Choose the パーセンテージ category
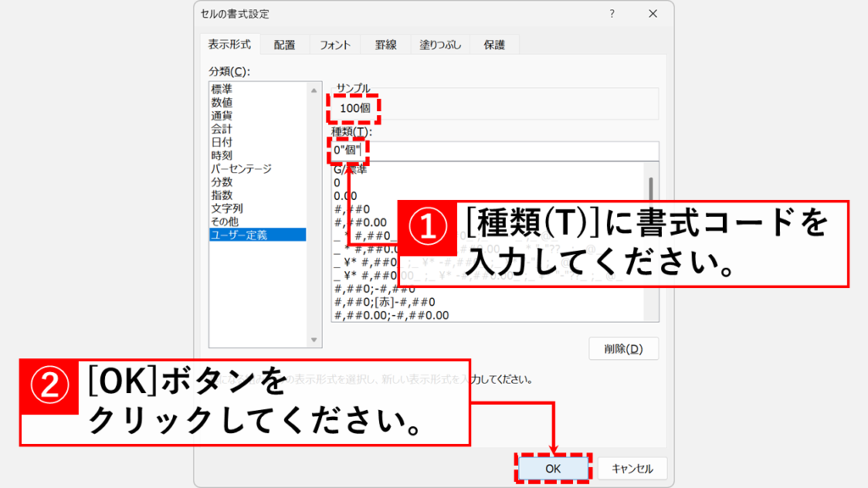The image size is (868, 488). coord(258,169)
